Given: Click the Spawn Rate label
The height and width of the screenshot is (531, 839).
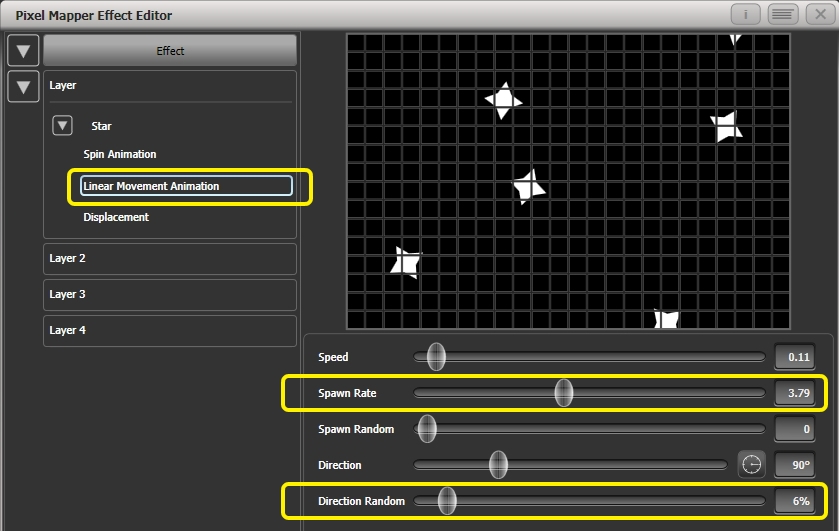Looking at the screenshot, I should click(x=347, y=393).
